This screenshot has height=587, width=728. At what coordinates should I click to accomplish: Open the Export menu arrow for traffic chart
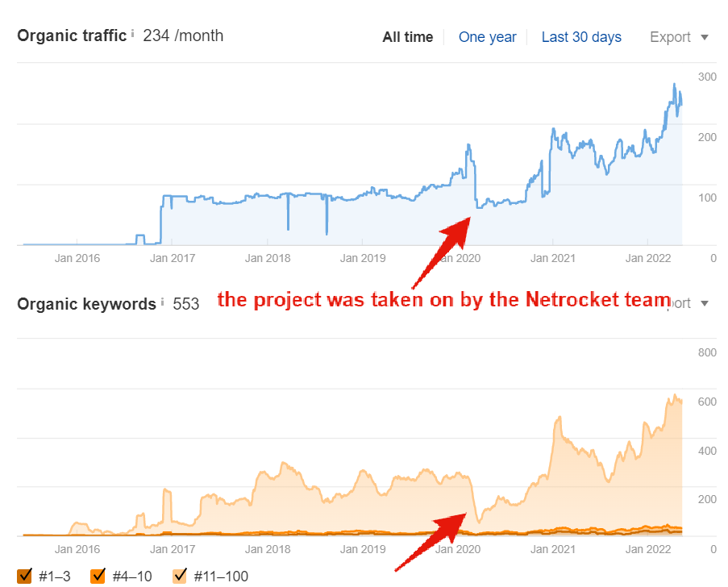pyautogui.click(x=705, y=37)
